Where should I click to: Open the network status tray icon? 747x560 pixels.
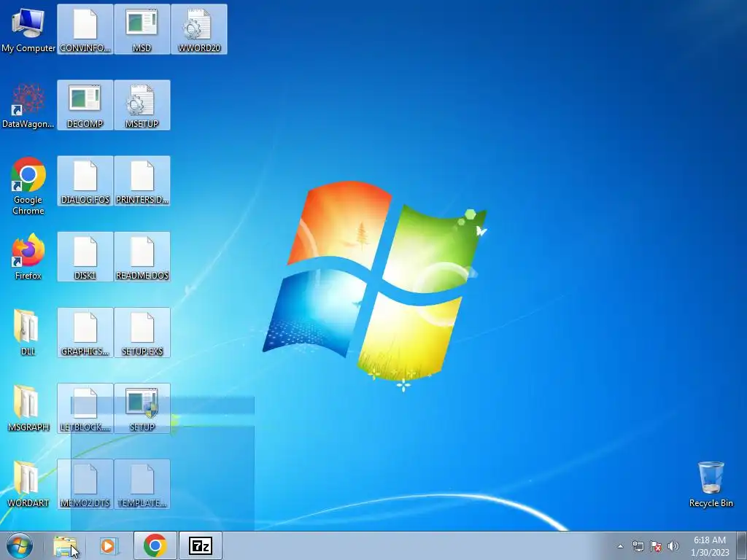tap(638, 546)
